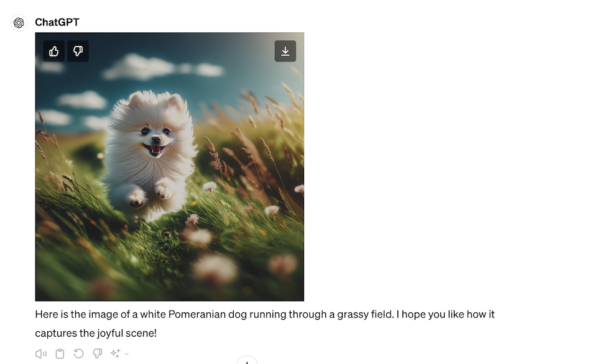This screenshot has height=364, width=597.
Task: Mark reply as bad response below text
Action: point(98,353)
